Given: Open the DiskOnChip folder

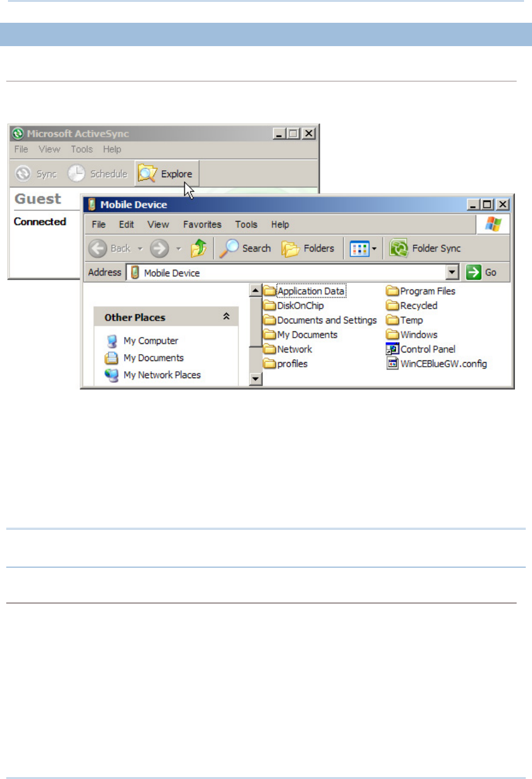Looking at the screenshot, I should [300, 306].
